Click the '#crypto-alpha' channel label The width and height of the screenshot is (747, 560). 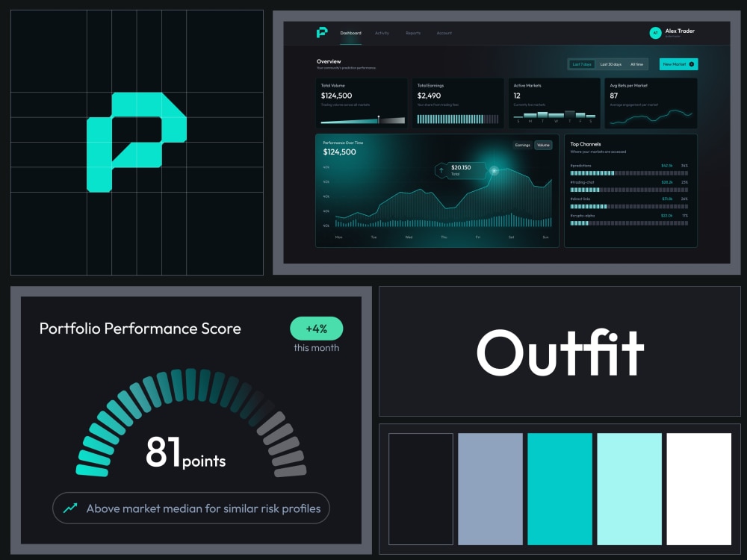tap(583, 216)
